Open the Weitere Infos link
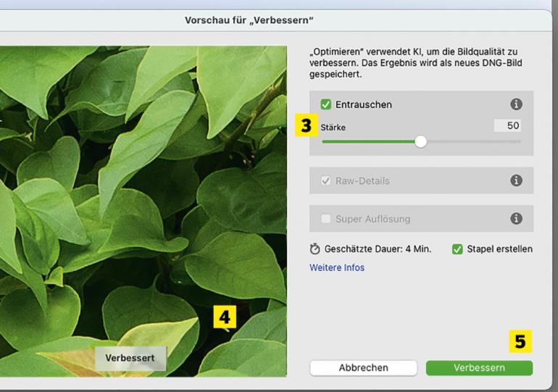 (337, 267)
